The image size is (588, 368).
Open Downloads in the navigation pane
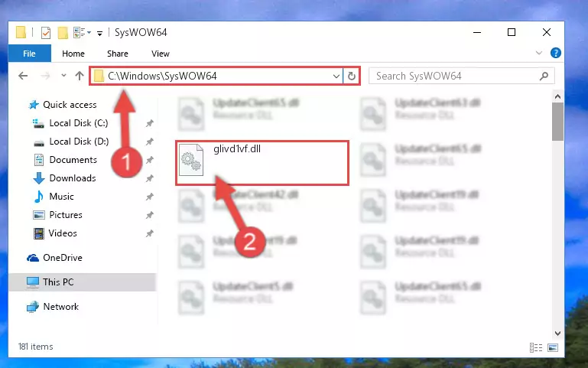[73, 178]
